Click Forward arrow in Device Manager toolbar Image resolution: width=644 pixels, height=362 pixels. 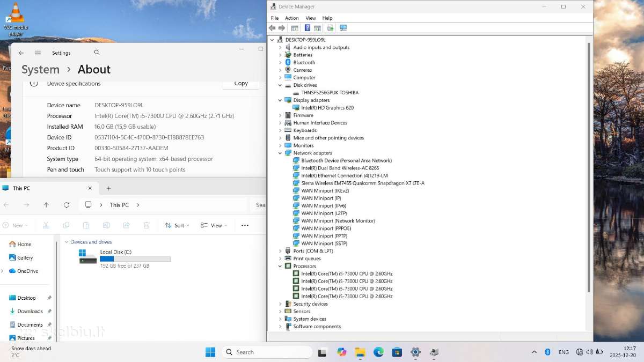pyautogui.click(x=281, y=28)
